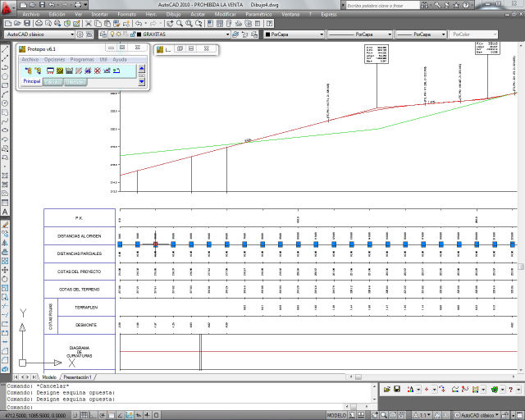This screenshot has width=525, height=420.
Task: Select the Polygon tool in draw toolbar
Action: click(x=5, y=76)
